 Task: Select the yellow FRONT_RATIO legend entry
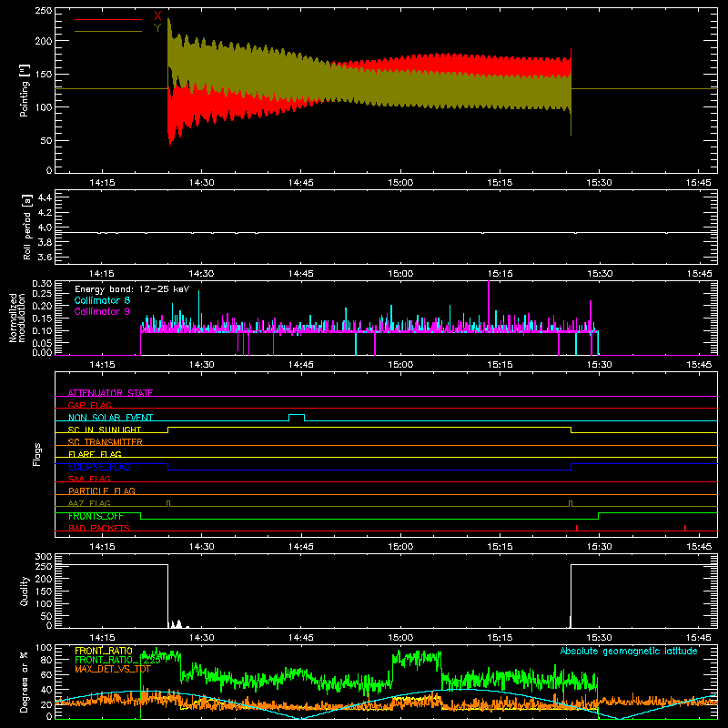point(104,651)
